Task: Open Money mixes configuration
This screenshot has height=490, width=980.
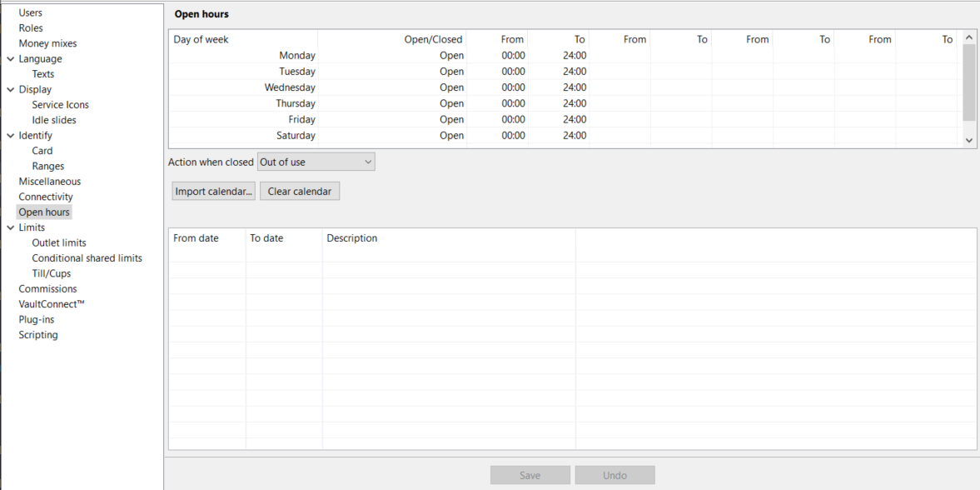Action: click(47, 42)
